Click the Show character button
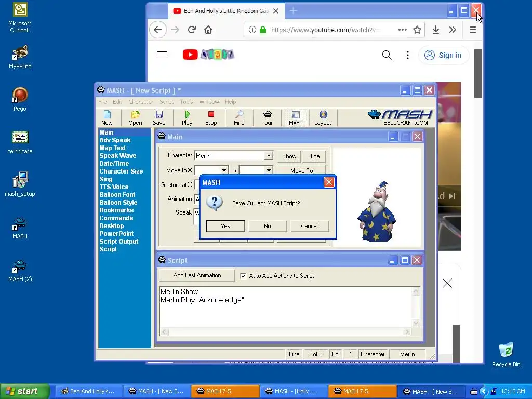 pos(289,156)
